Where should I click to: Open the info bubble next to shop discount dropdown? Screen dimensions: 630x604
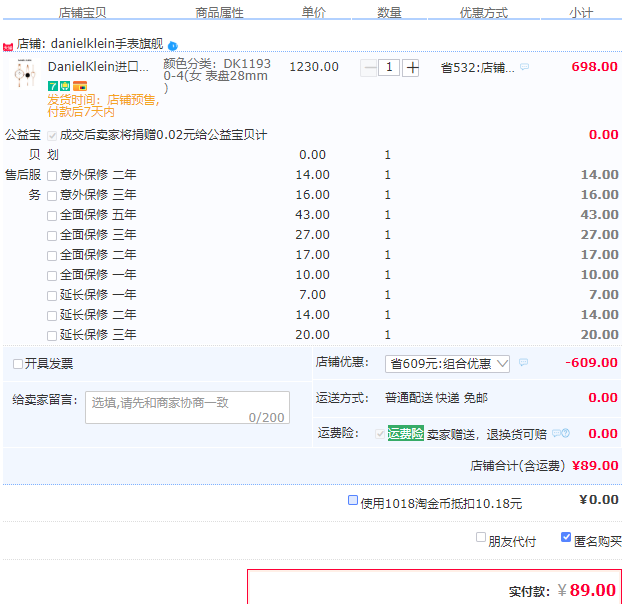click(x=523, y=362)
